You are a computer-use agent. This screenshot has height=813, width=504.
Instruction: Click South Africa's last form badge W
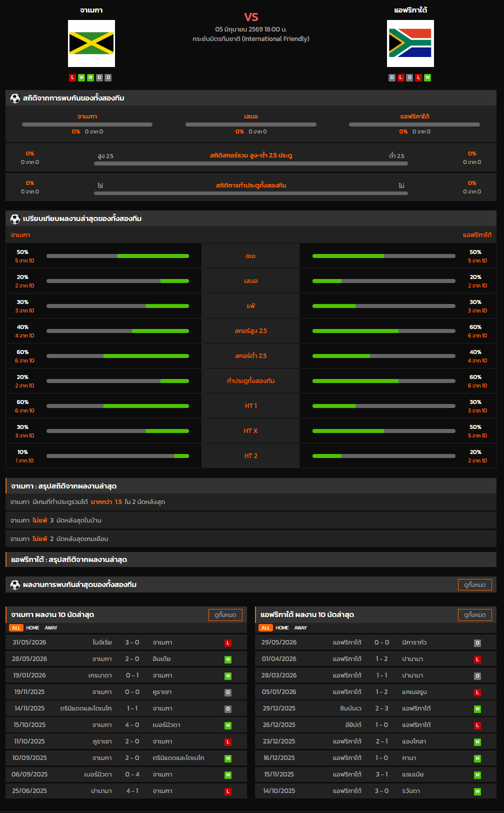[x=427, y=77]
